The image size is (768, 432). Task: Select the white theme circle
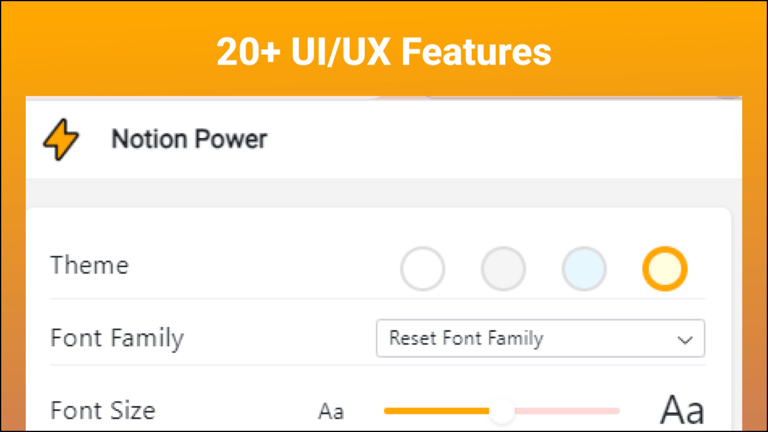coord(422,269)
